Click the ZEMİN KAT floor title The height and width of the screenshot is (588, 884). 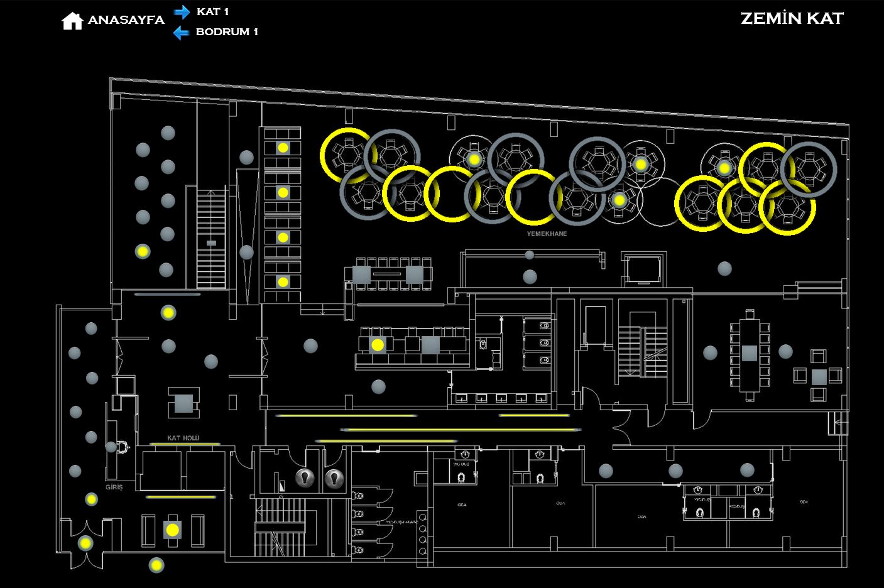coord(792,18)
